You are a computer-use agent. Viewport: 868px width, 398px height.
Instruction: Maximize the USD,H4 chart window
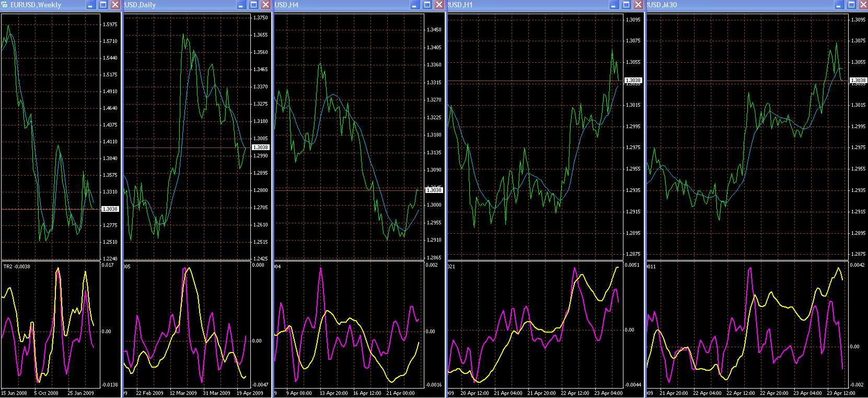[427, 5]
